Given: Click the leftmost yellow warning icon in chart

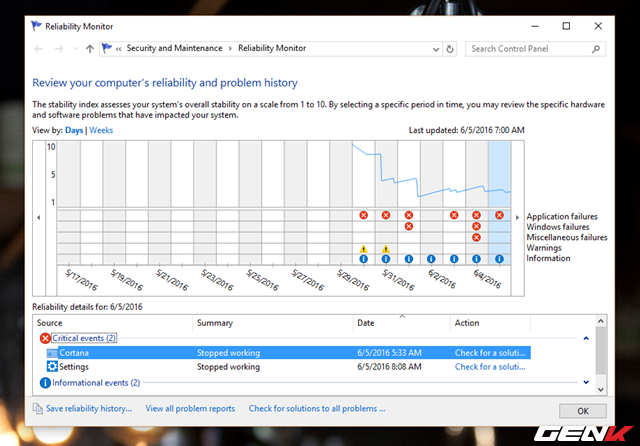Looking at the screenshot, I should (x=364, y=249).
